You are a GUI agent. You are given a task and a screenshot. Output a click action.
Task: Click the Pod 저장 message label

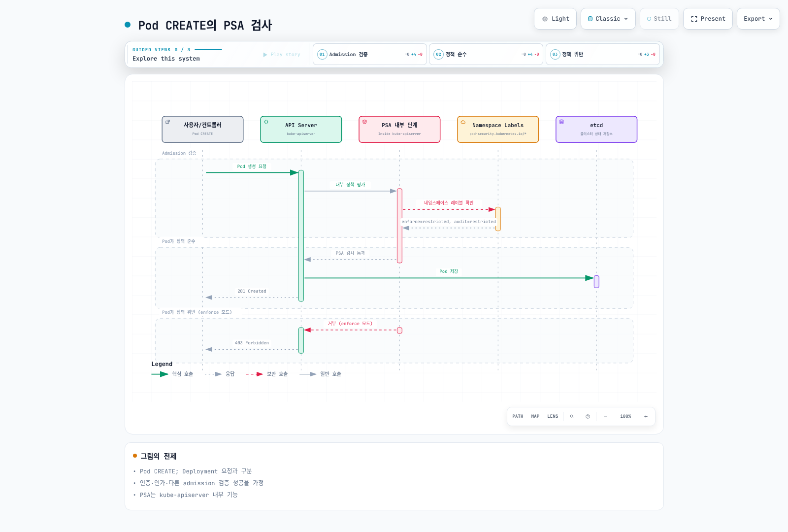pyautogui.click(x=449, y=271)
